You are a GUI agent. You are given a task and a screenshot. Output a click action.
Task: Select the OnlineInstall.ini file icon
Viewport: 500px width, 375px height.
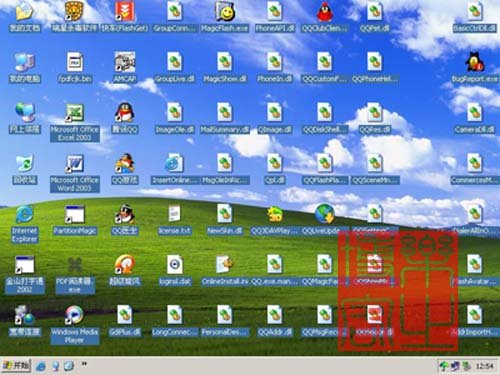(x=224, y=265)
